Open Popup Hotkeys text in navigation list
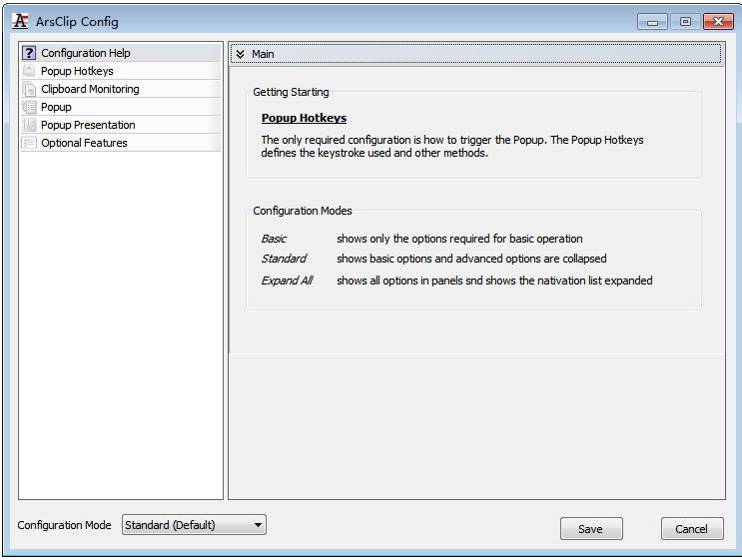Viewport: 742px width, 560px height. (x=77, y=71)
